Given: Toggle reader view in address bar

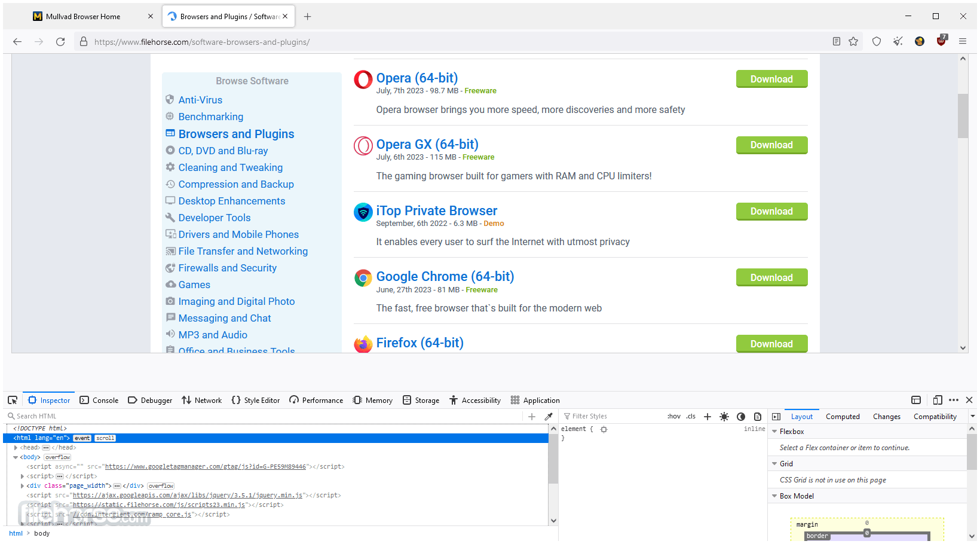Looking at the screenshot, I should click(837, 41).
